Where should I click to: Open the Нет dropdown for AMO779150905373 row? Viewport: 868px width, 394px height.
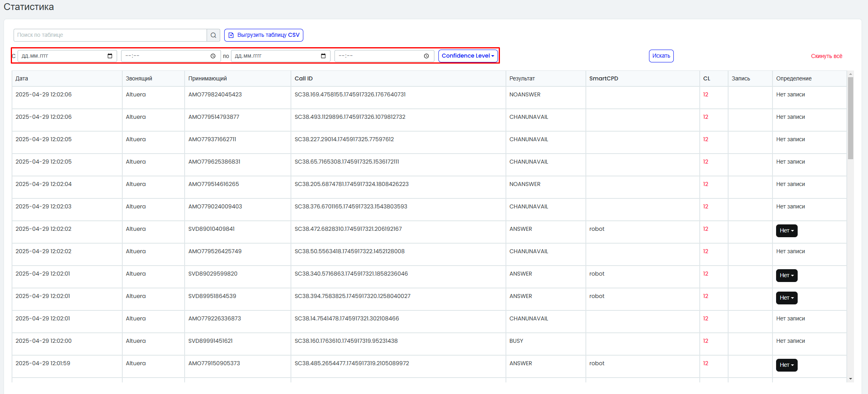point(786,365)
